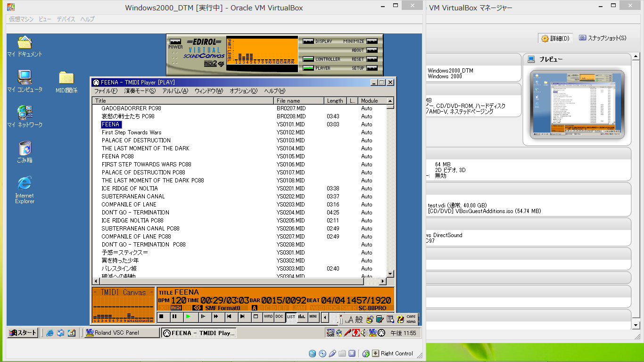Open the 演奏モード(S) menu
The width and height of the screenshot is (644, 362).
140,91
